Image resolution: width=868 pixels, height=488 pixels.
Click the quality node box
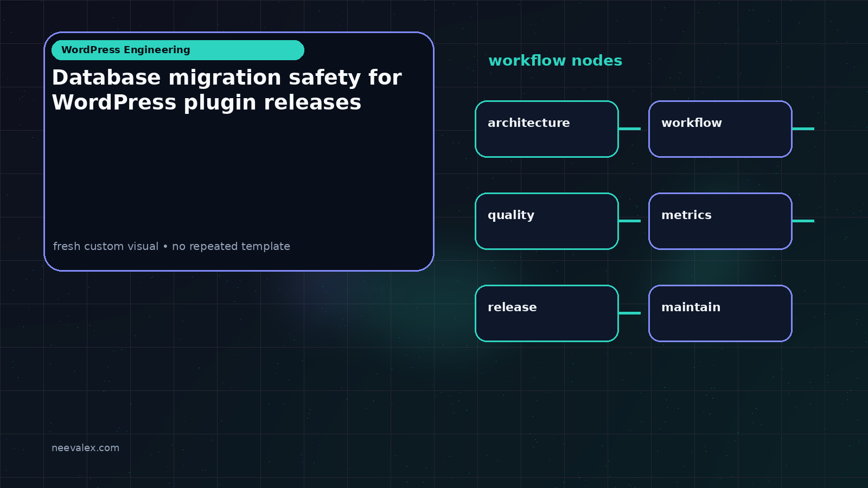pyautogui.click(x=547, y=221)
